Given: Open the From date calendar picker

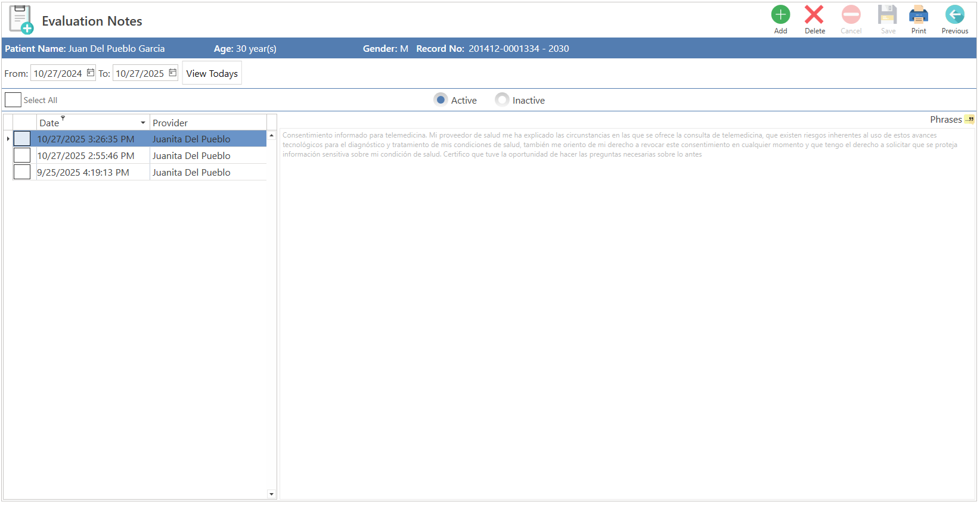Looking at the screenshot, I should pyautogui.click(x=91, y=73).
